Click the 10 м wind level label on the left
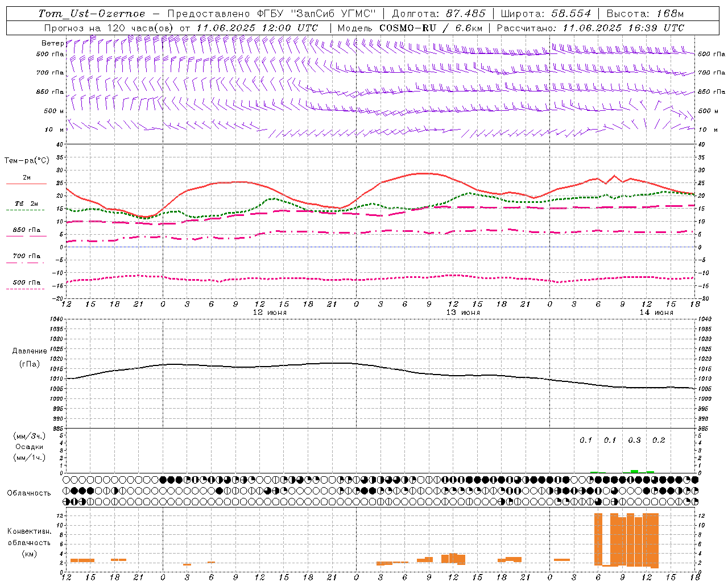The image size is (728, 582). click(x=55, y=130)
